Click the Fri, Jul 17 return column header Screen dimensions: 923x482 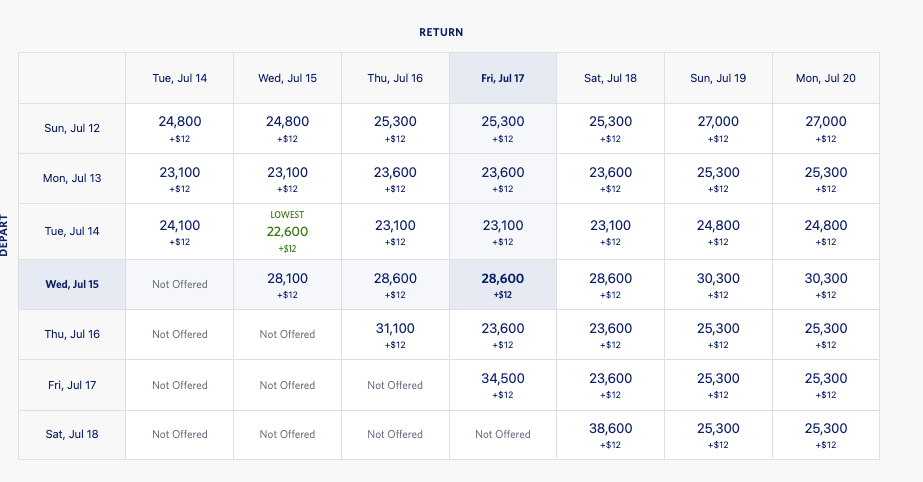point(503,78)
